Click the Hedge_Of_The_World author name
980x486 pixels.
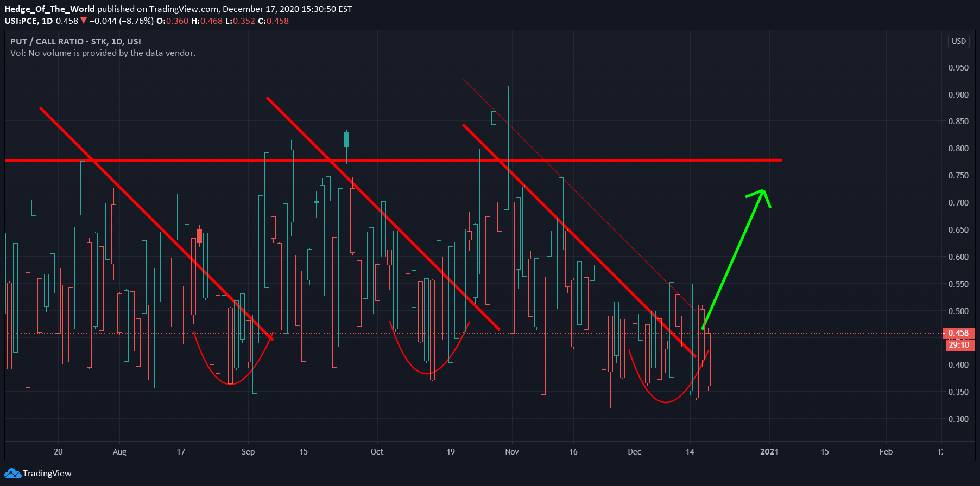coord(49,9)
